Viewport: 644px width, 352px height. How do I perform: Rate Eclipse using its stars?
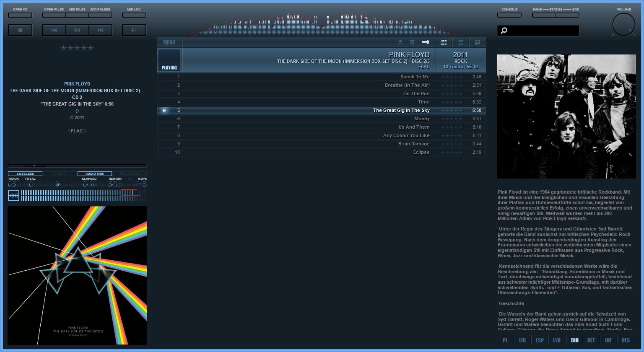coord(452,152)
